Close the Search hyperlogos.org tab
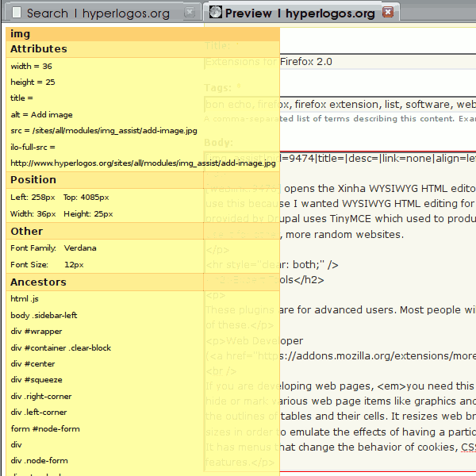The width and height of the screenshot is (476, 476). pyautogui.click(x=190, y=12)
